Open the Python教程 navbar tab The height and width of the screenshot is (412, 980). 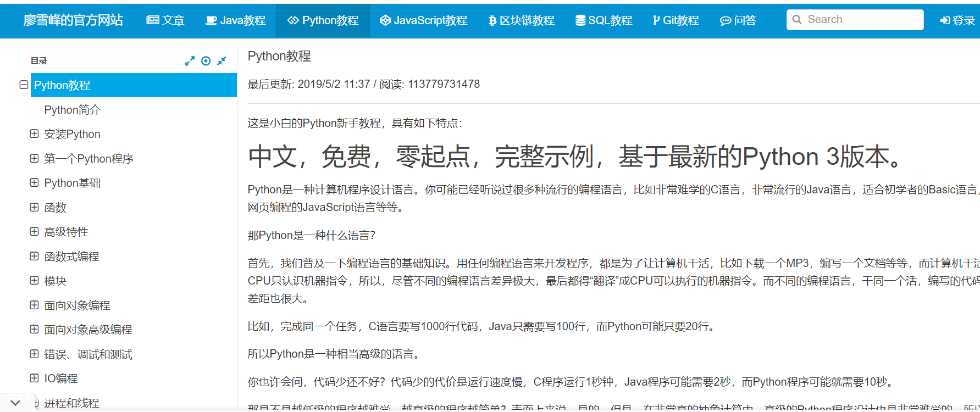[323, 20]
